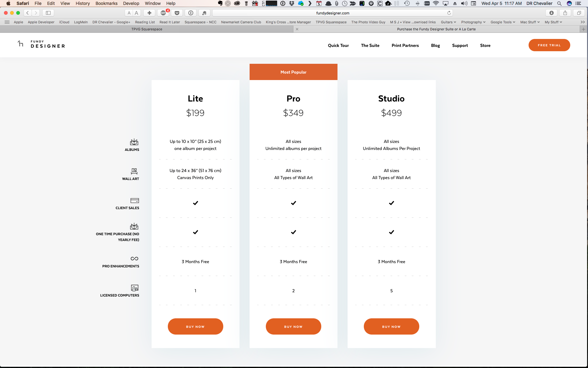Viewport: 588px width, 368px height.
Task: Show Safari downloads
Action: click(552, 13)
